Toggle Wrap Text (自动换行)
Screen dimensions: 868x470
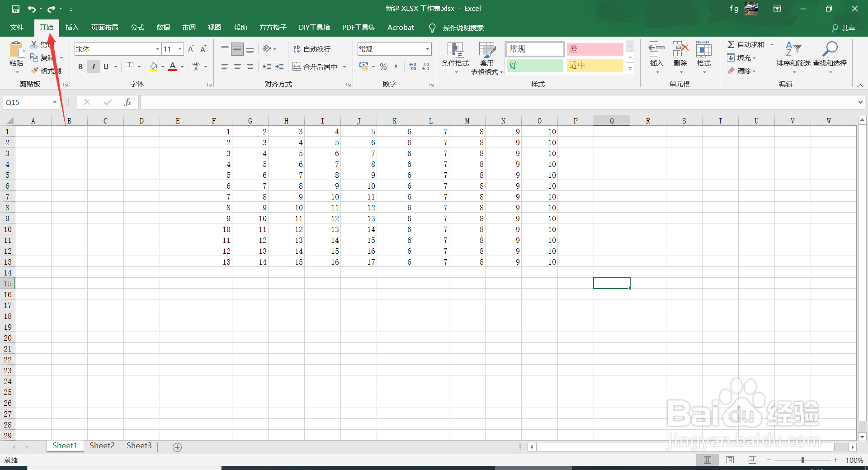click(x=312, y=49)
